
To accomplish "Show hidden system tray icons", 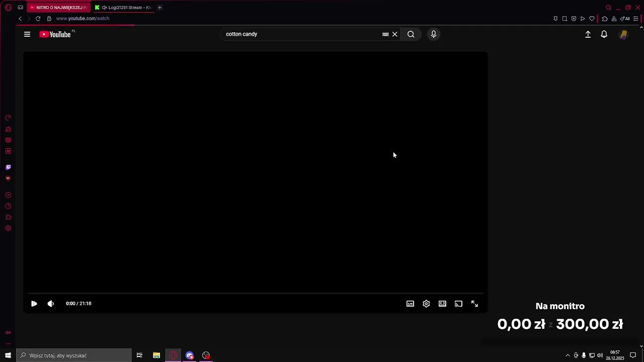I will 568,355.
